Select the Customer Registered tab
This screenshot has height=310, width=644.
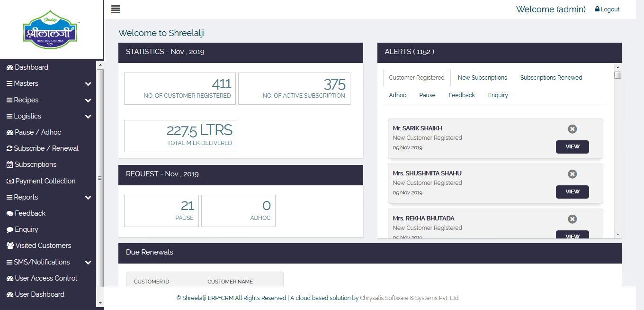tap(417, 78)
